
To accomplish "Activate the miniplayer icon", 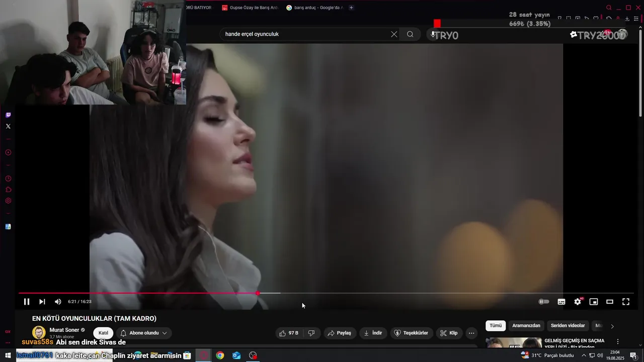I will tap(594, 302).
